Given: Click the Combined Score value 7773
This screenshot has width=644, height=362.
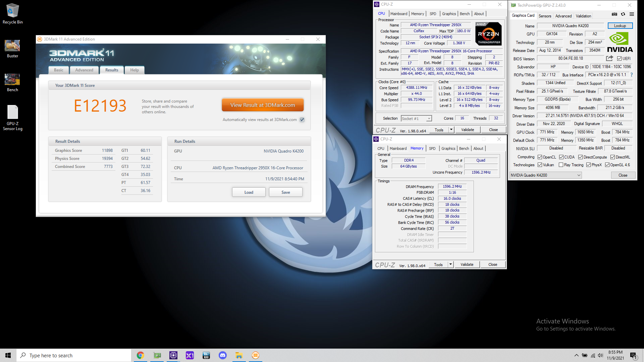Looking at the screenshot, I should pos(108,167).
